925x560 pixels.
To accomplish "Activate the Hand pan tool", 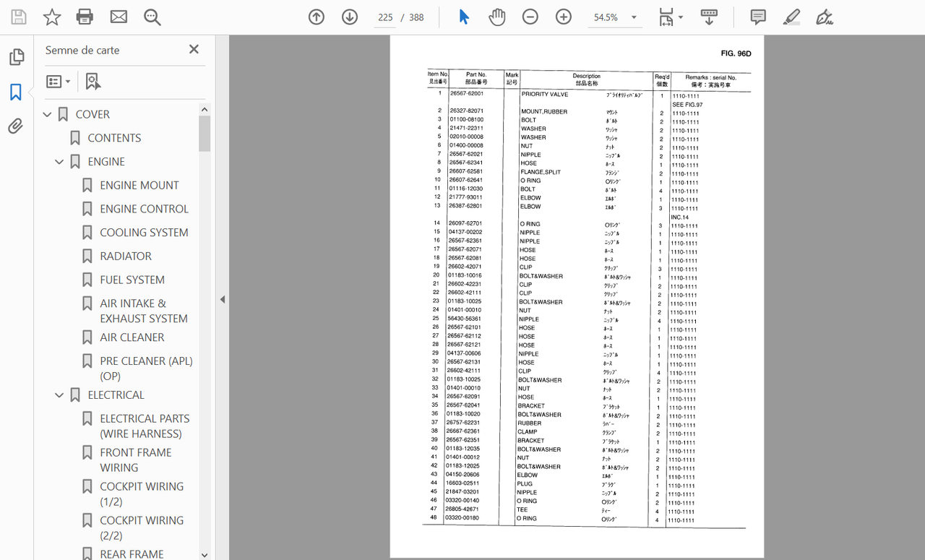I will 497,17.
